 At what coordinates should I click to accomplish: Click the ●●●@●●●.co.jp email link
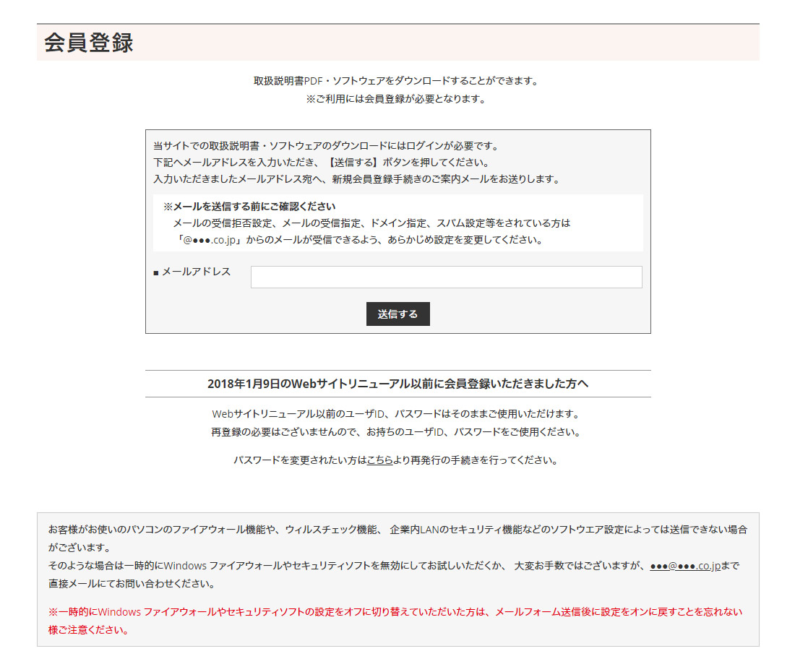pyautogui.click(x=685, y=566)
